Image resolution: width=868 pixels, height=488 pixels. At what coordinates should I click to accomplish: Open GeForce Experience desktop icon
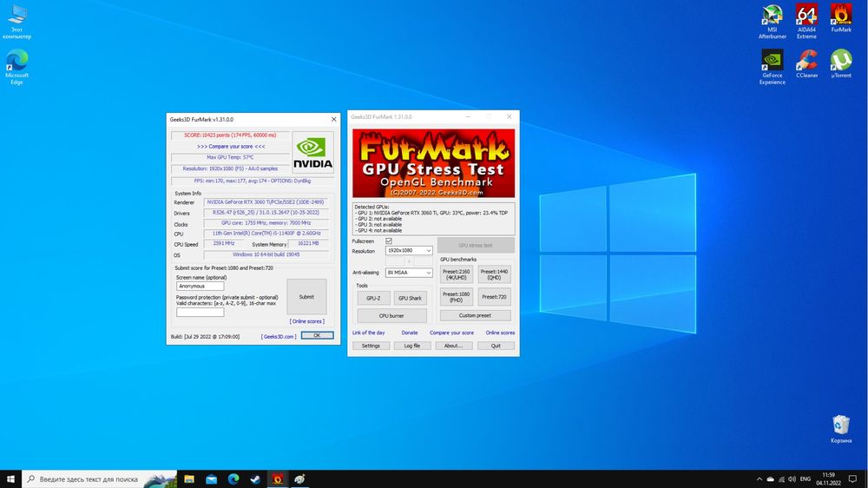pyautogui.click(x=773, y=67)
